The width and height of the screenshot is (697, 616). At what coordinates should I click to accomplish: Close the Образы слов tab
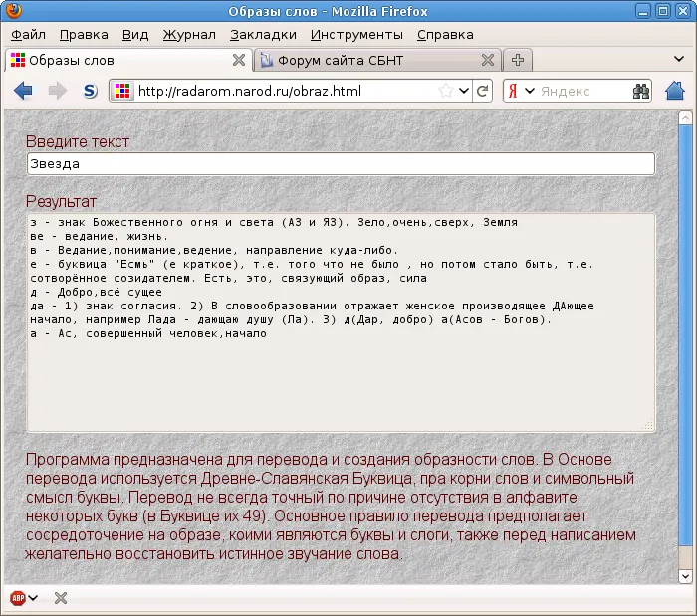(238, 60)
